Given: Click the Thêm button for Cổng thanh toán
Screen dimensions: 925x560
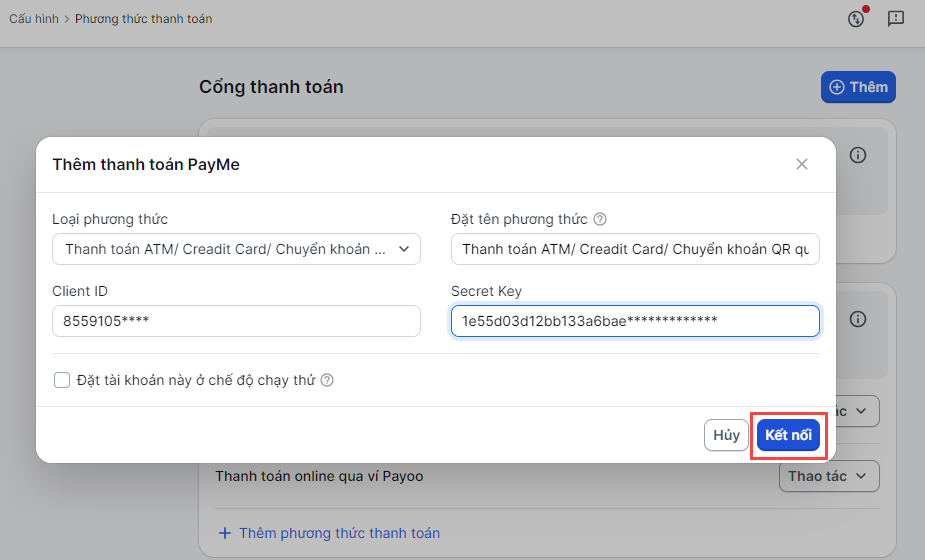Looking at the screenshot, I should click(858, 87).
